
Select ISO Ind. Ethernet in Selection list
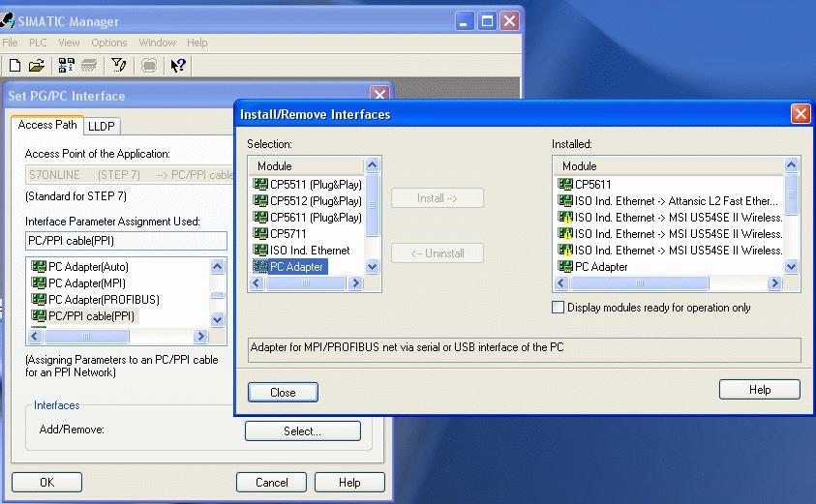tap(301, 251)
